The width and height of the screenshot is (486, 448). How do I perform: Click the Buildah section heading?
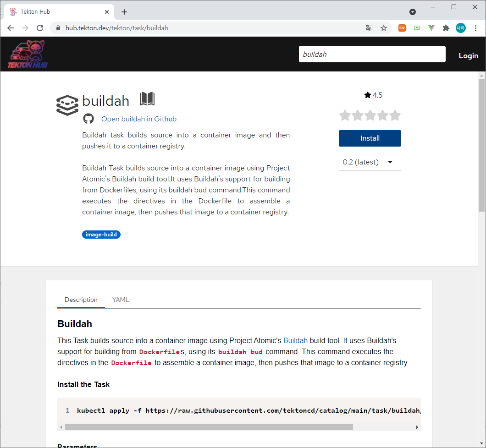(75, 324)
